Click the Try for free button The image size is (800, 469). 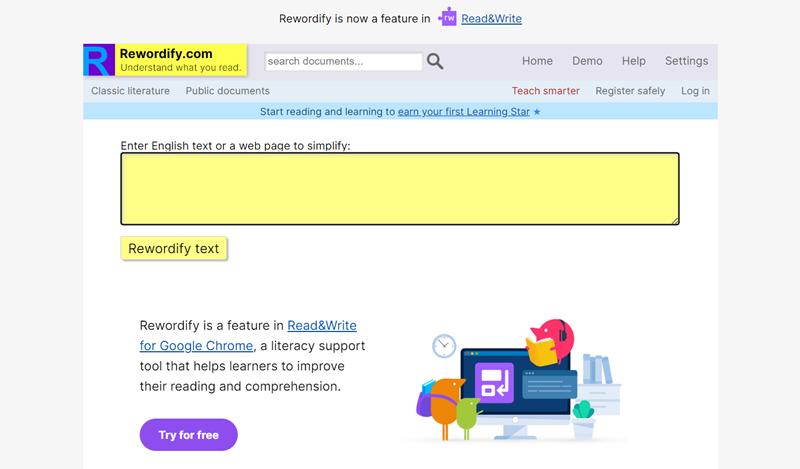[189, 435]
